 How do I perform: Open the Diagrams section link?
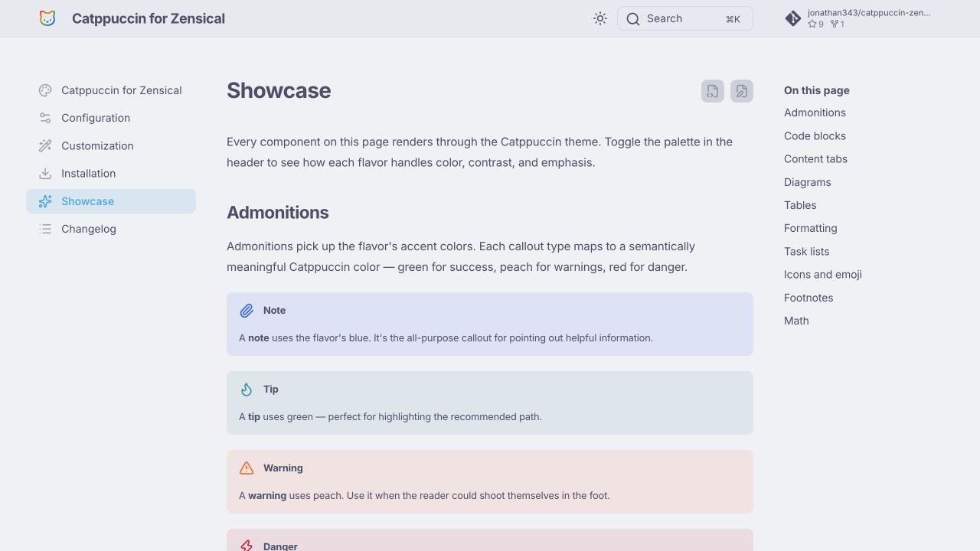[x=807, y=182]
